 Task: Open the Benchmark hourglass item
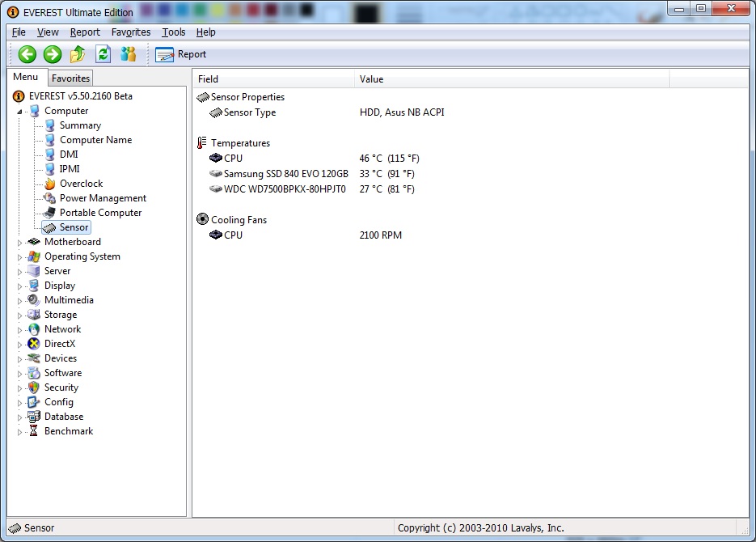[x=68, y=431]
